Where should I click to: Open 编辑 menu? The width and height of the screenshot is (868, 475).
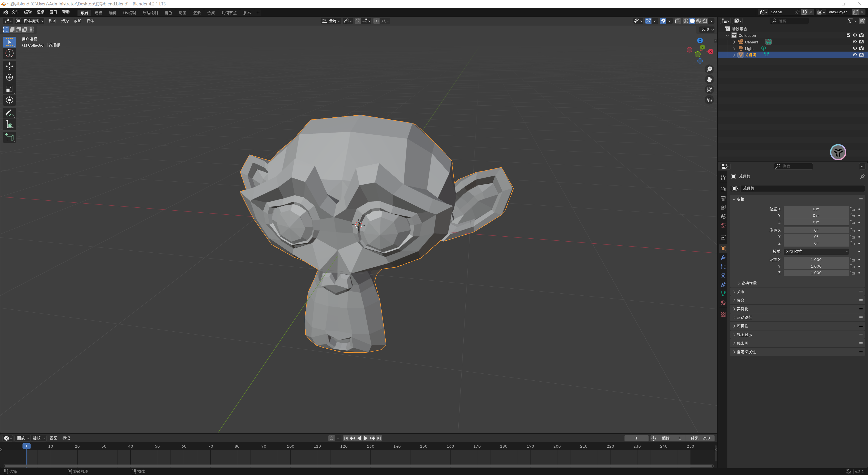coord(28,12)
